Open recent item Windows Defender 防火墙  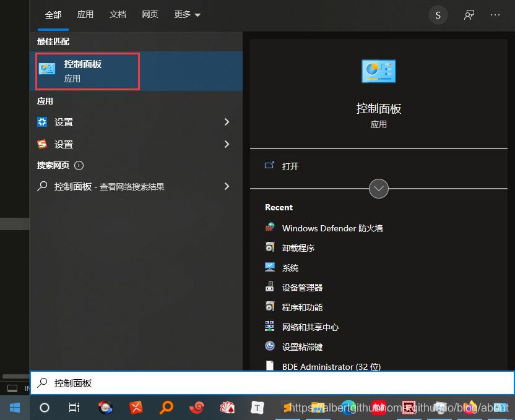pyautogui.click(x=332, y=228)
